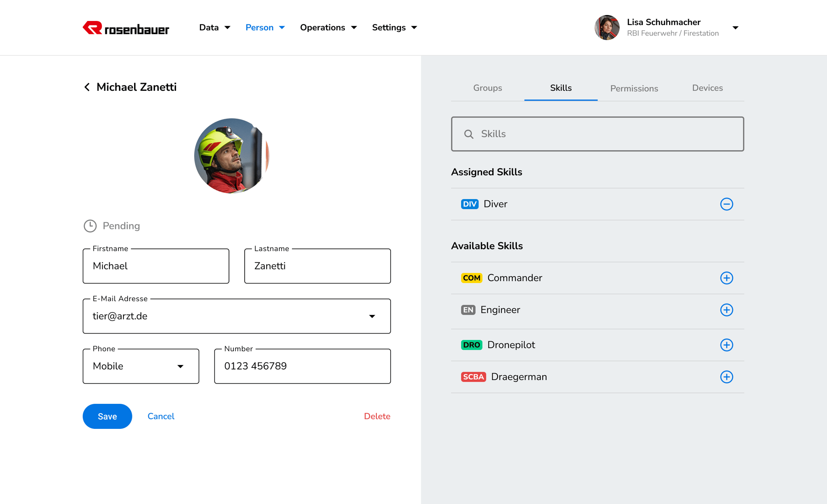827x504 pixels.
Task: Add the Draegerman skill with plus icon
Action: pyautogui.click(x=726, y=377)
